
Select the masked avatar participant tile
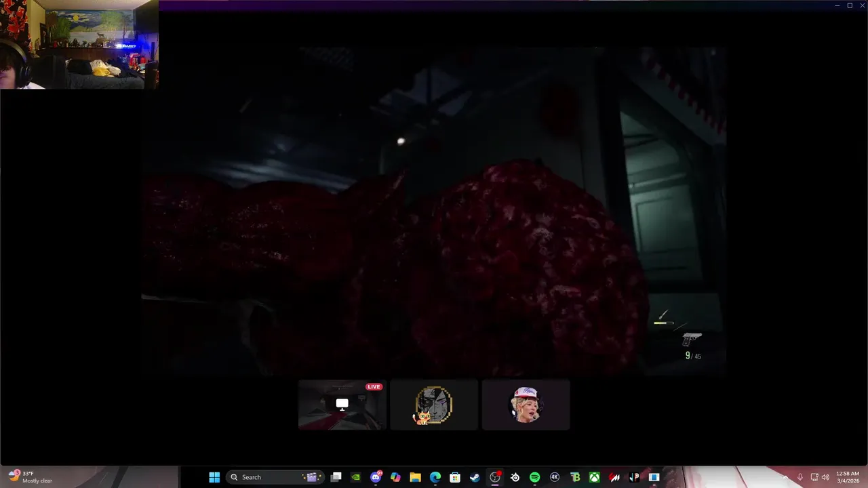[434, 405]
